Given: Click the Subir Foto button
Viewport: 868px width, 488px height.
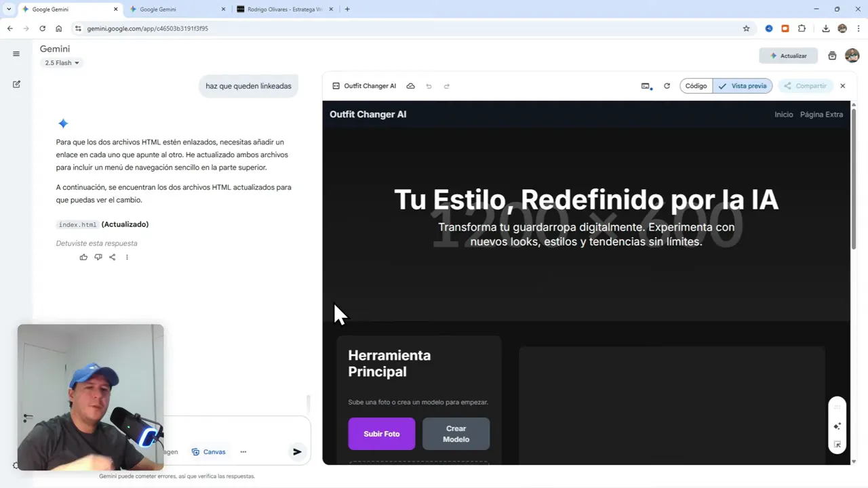Looking at the screenshot, I should [381, 434].
